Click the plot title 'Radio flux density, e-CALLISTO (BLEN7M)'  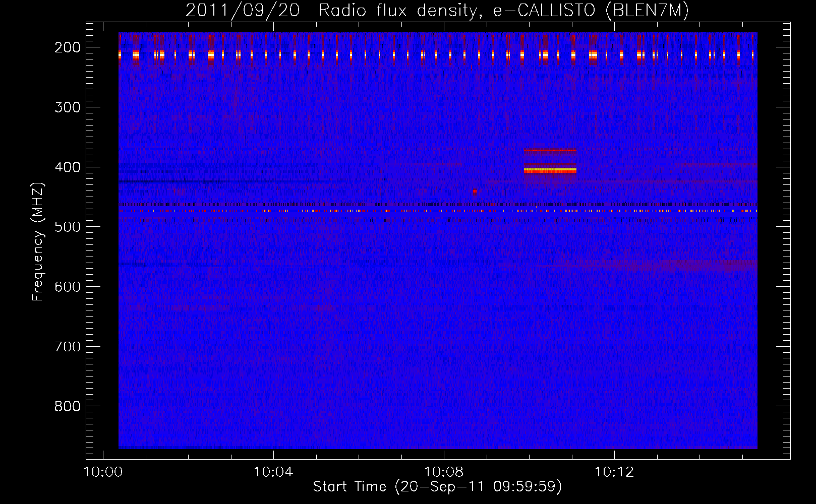503,11
